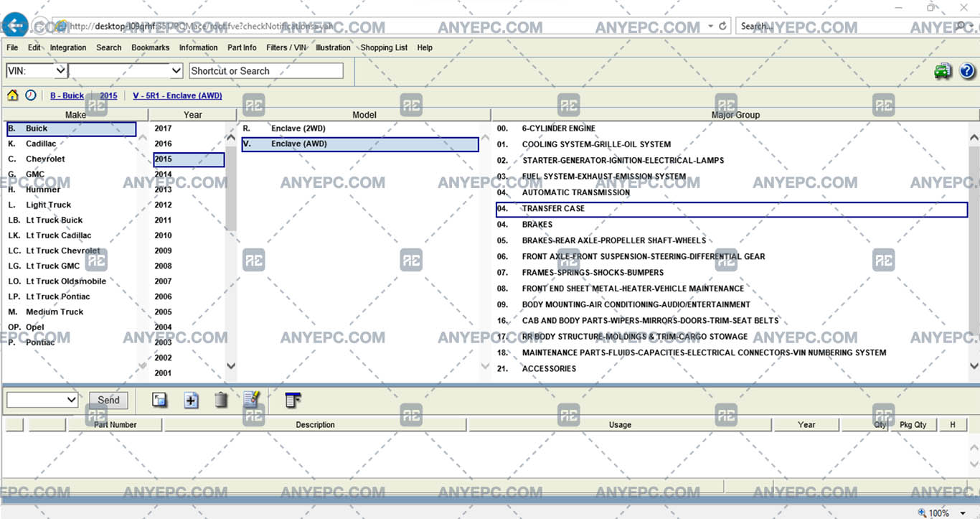
Task: Click the home icon in breadcrumb bar
Action: pyautogui.click(x=13, y=95)
